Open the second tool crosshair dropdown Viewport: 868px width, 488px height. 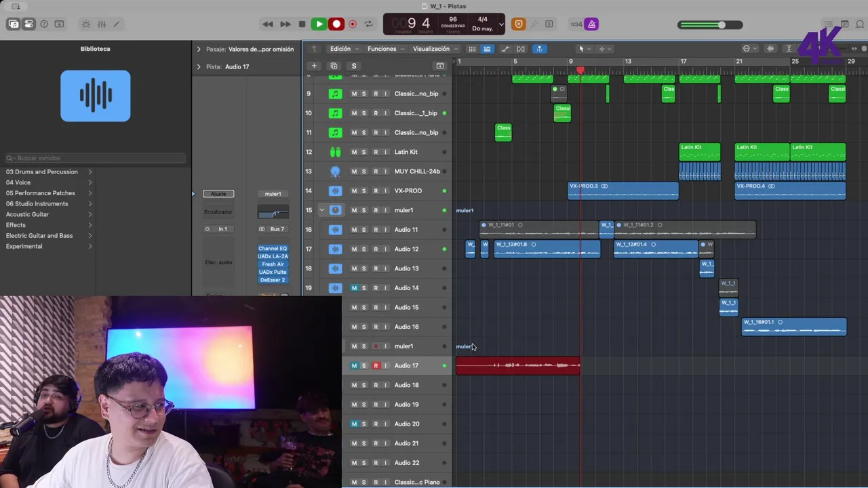[604, 49]
